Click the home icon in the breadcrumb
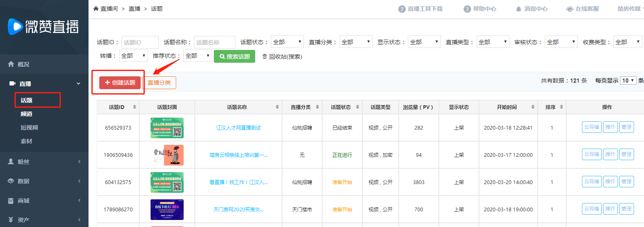 point(96,9)
